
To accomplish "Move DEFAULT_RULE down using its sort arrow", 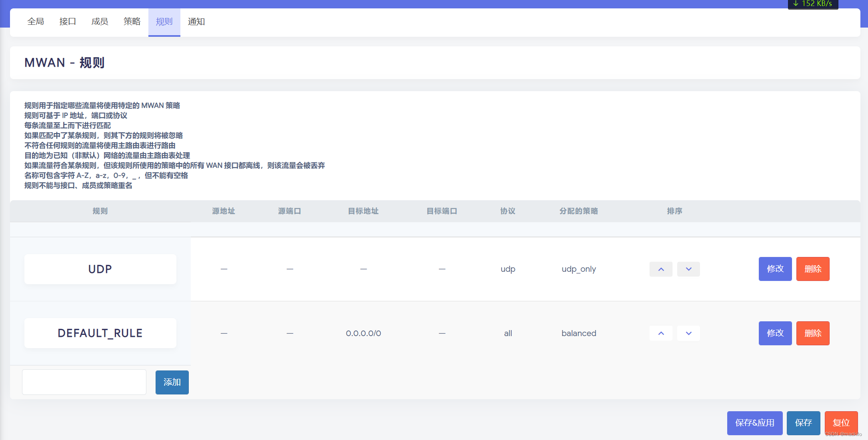I will 688,333.
